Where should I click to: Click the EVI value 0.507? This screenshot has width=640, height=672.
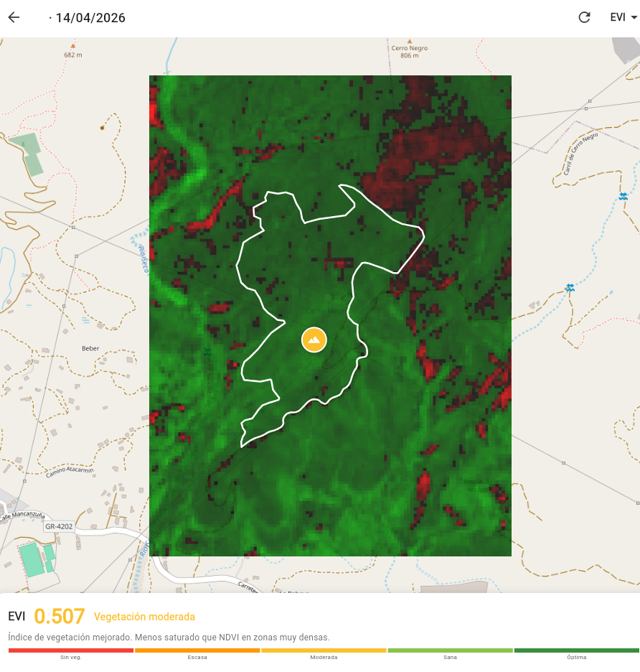[59, 616]
